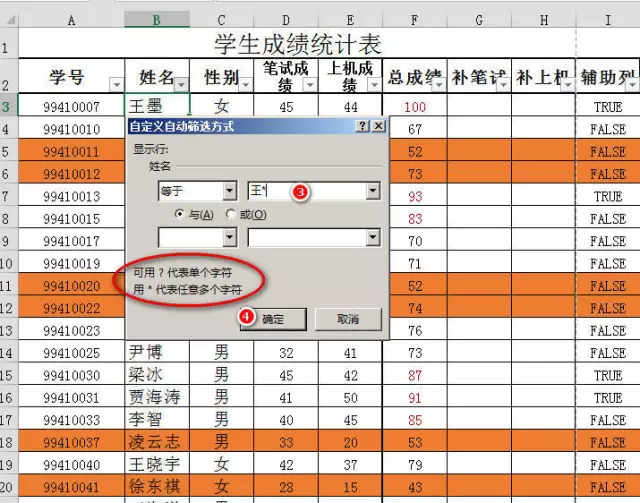Open the 性别 column filter arrow
The height and width of the screenshot is (503, 640).
pyautogui.click(x=246, y=85)
